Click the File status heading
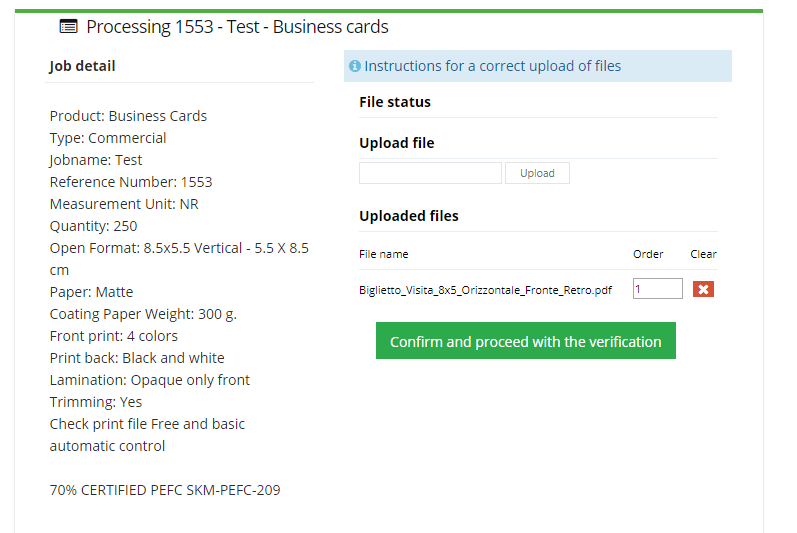The width and height of the screenshot is (797, 533). pyautogui.click(x=395, y=102)
